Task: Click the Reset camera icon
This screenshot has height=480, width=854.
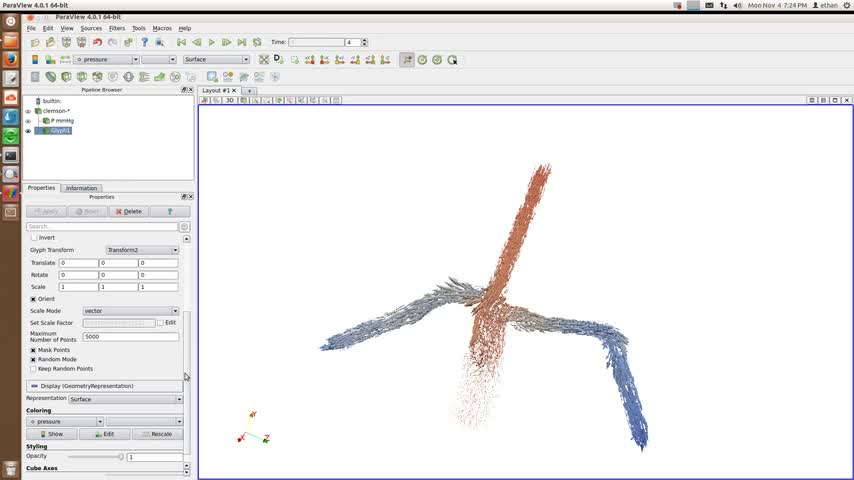Action: [264, 59]
